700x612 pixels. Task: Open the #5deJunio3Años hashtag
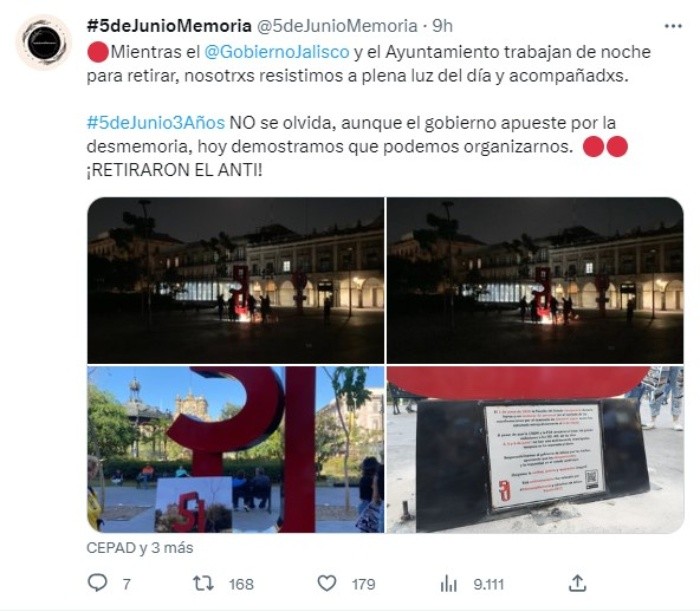(x=156, y=122)
